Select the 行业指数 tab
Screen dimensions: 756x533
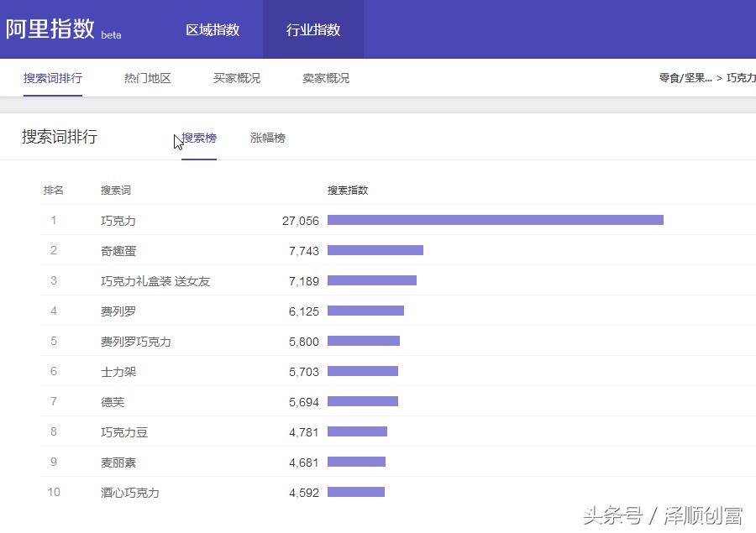click(312, 29)
